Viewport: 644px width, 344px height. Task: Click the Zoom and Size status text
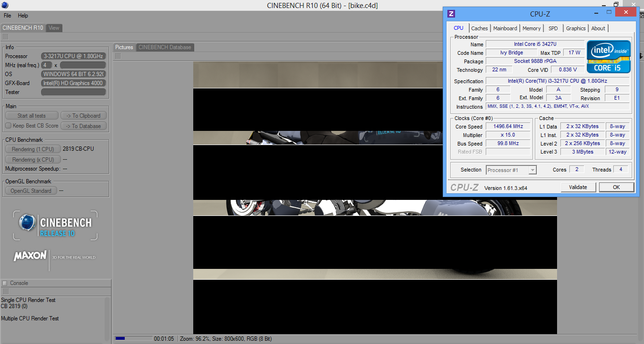coord(226,339)
